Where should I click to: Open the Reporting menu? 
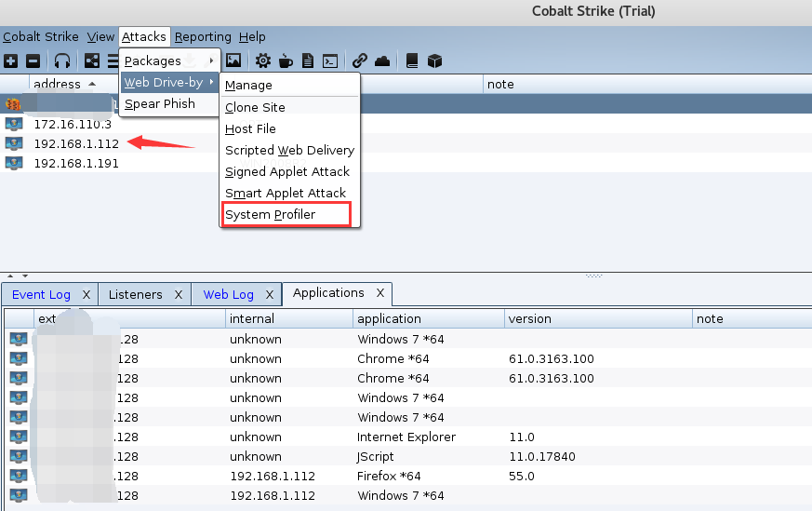coord(203,37)
